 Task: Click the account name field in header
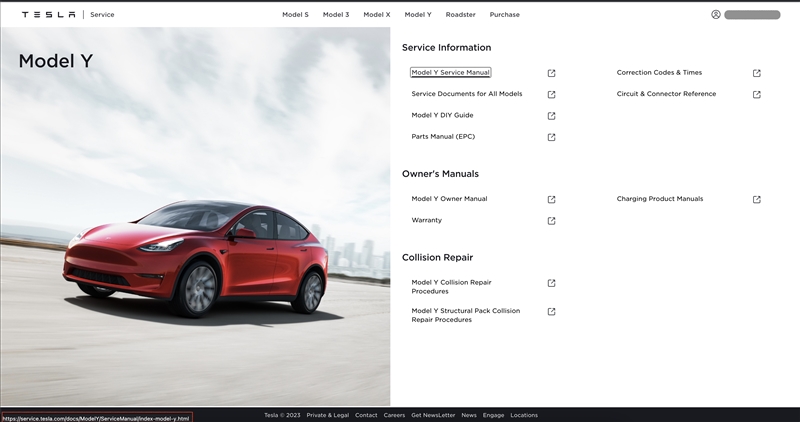tap(752, 15)
